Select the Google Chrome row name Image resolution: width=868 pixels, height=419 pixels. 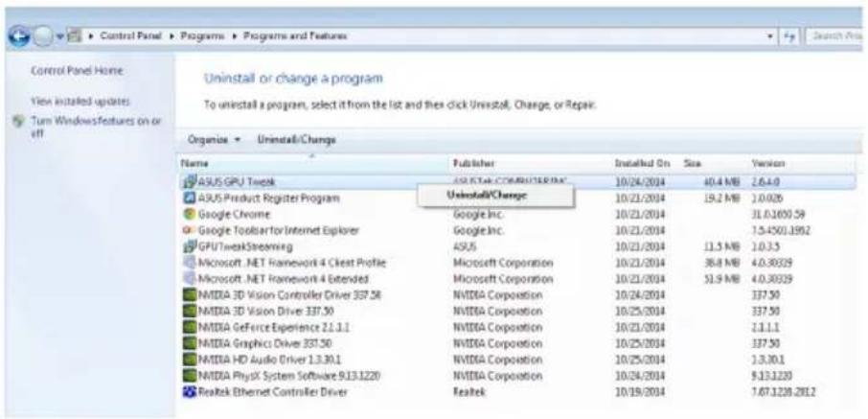[234, 214]
